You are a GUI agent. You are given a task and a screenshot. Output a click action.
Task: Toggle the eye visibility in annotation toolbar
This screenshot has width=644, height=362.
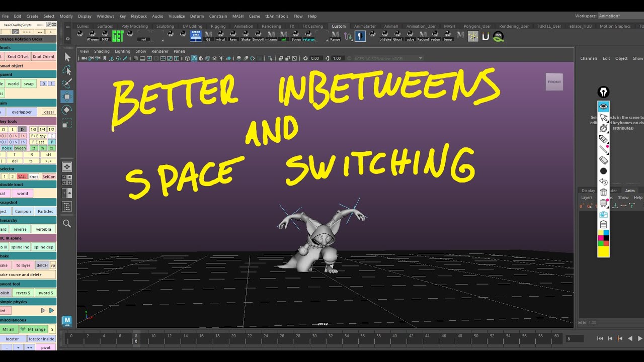(x=603, y=107)
